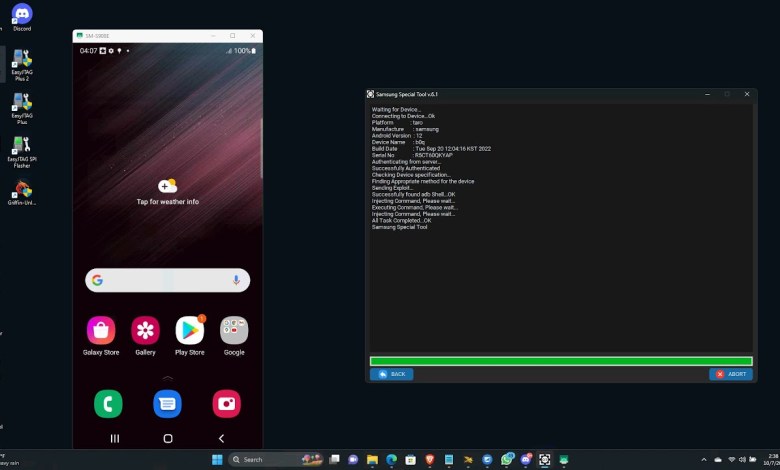Viewport: 780px width, 470px height.
Task: Launch the Gallery app
Action: [x=146, y=331]
